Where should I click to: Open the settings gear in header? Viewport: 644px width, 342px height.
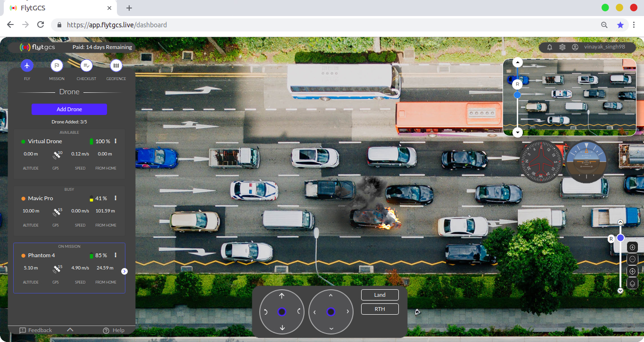[x=562, y=47]
